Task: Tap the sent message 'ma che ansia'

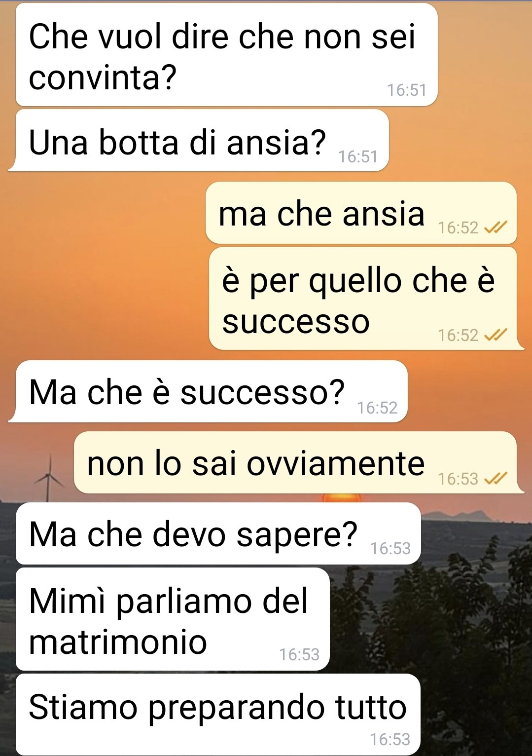Action: (361, 213)
